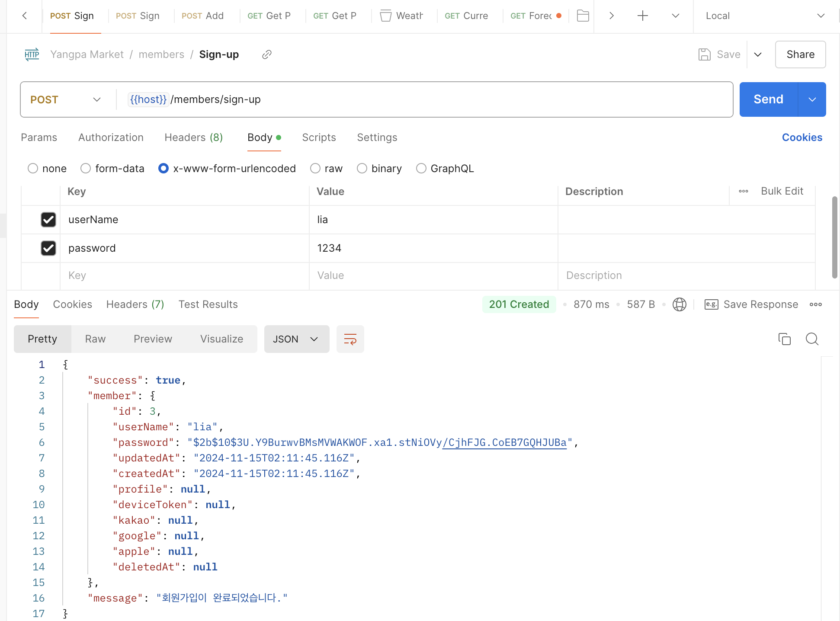Open the Test Results response tab
The image size is (840, 621).
[208, 304]
